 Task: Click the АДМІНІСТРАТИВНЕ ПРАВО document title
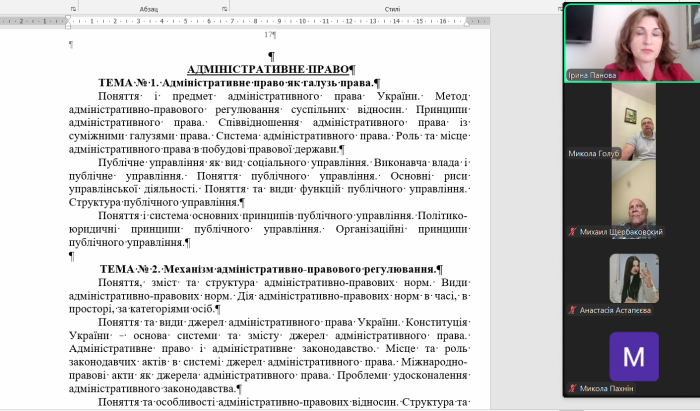click(x=271, y=69)
